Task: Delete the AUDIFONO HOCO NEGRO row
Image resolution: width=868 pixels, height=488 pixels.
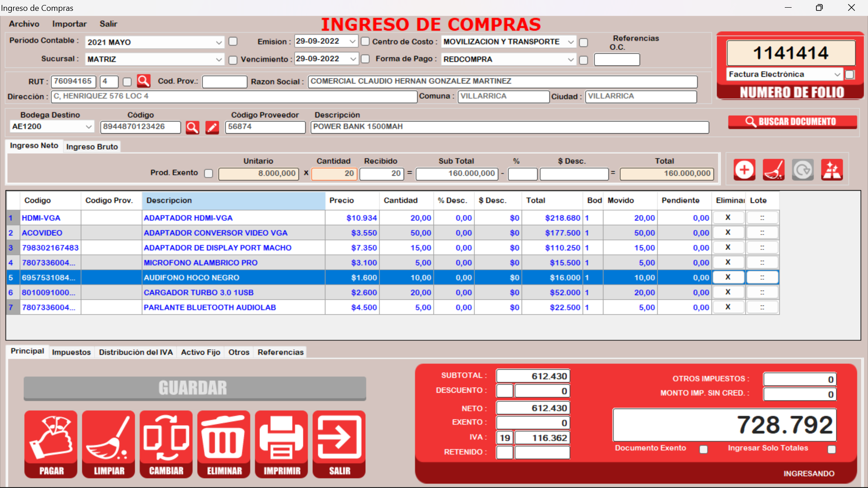Action: [728, 277]
